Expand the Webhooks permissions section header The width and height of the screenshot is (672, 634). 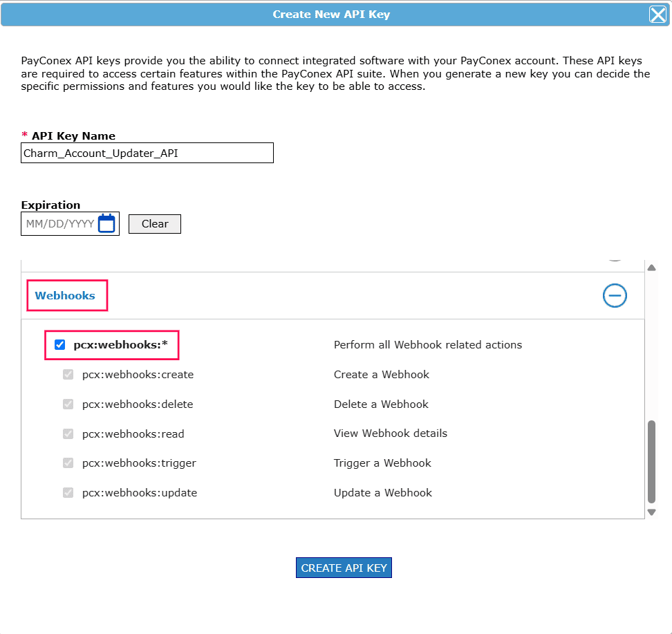[x=66, y=295]
